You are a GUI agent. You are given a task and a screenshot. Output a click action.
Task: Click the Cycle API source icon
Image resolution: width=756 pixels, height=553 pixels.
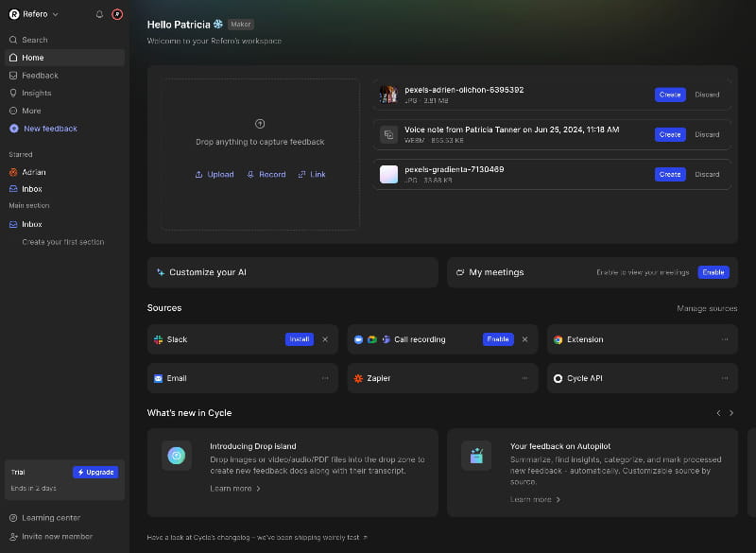558,378
